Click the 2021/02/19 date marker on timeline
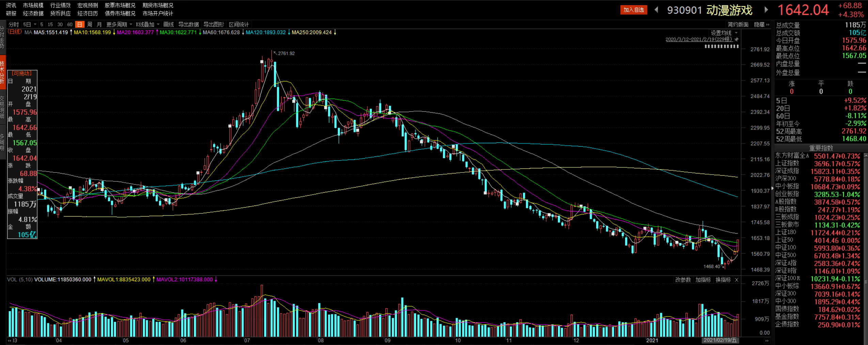 (720, 340)
